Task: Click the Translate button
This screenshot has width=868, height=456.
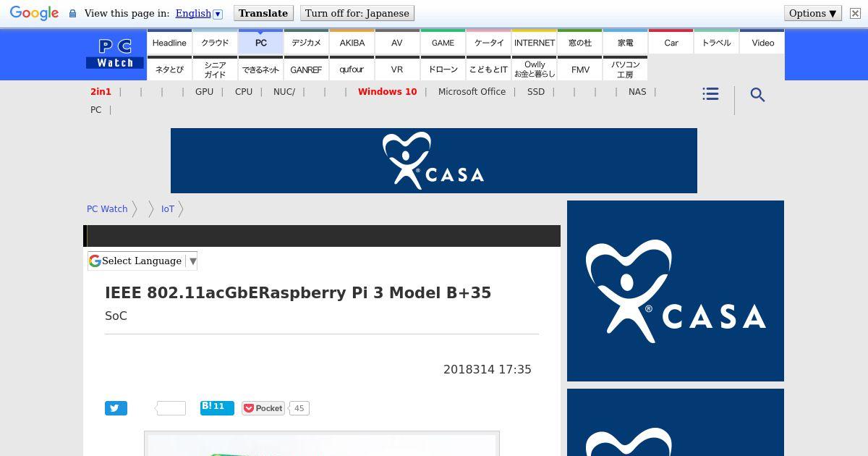Action: 263,13
